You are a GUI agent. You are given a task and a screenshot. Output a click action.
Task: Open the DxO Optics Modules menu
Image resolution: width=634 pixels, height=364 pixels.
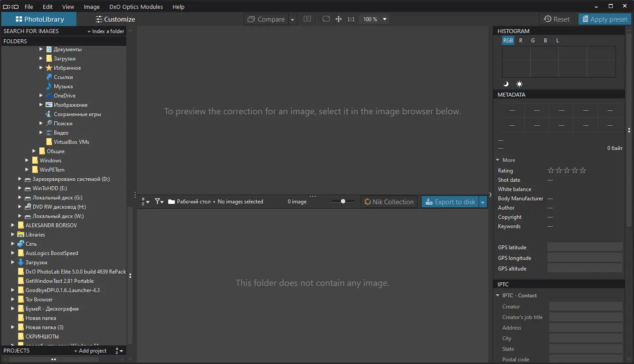pyautogui.click(x=136, y=7)
